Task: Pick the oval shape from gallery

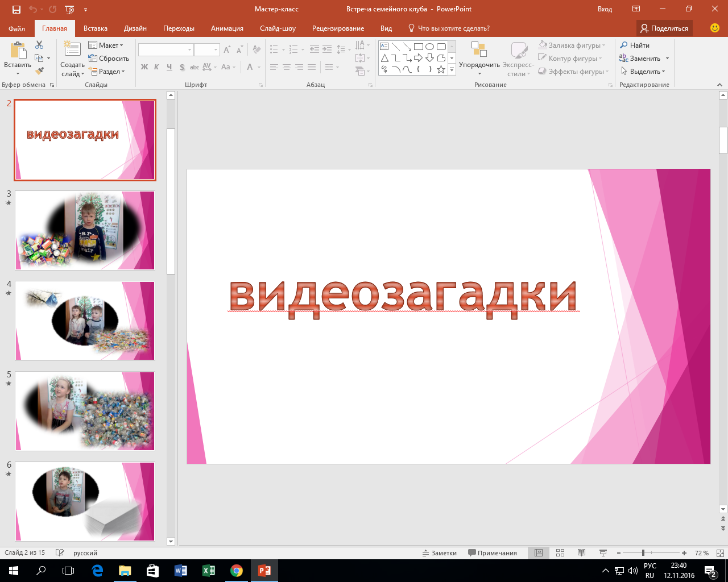Action: (x=429, y=47)
